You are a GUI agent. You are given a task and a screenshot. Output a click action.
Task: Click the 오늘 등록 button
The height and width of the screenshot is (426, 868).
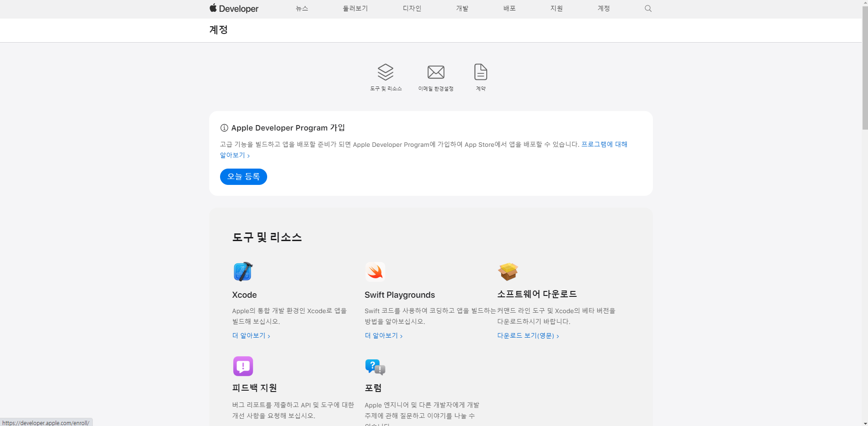(x=244, y=177)
